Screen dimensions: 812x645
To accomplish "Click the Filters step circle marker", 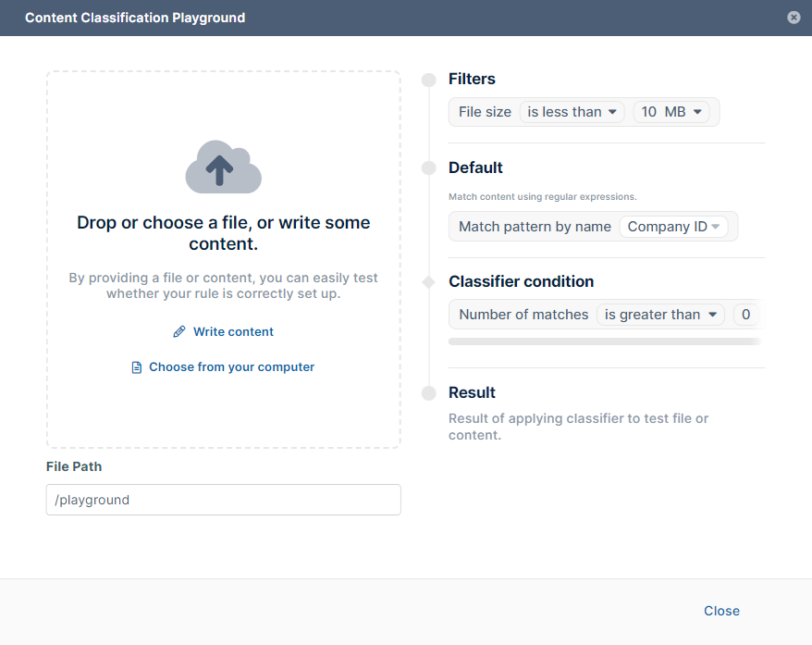I will (428, 80).
